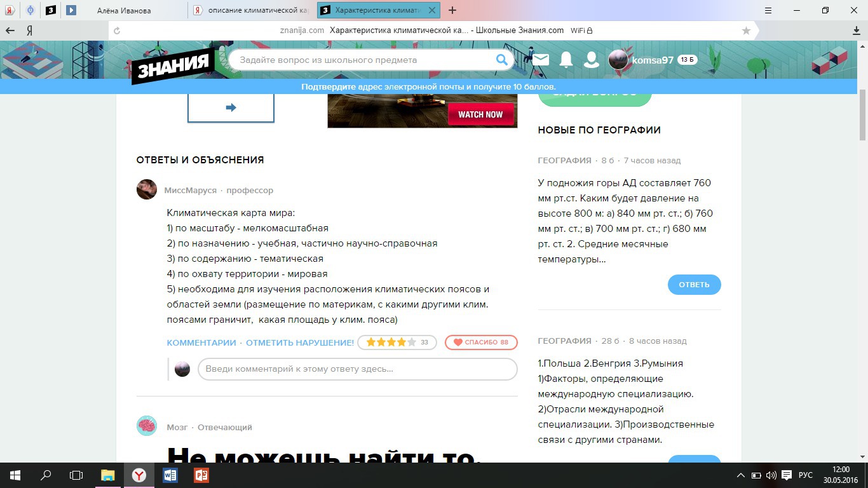The height and width of the screenshot is (488, 868).
Task: Click ОТМЕТИТЬ НАРУШЕНИЕ! to report the answer
Action: [x=300, y=342]
